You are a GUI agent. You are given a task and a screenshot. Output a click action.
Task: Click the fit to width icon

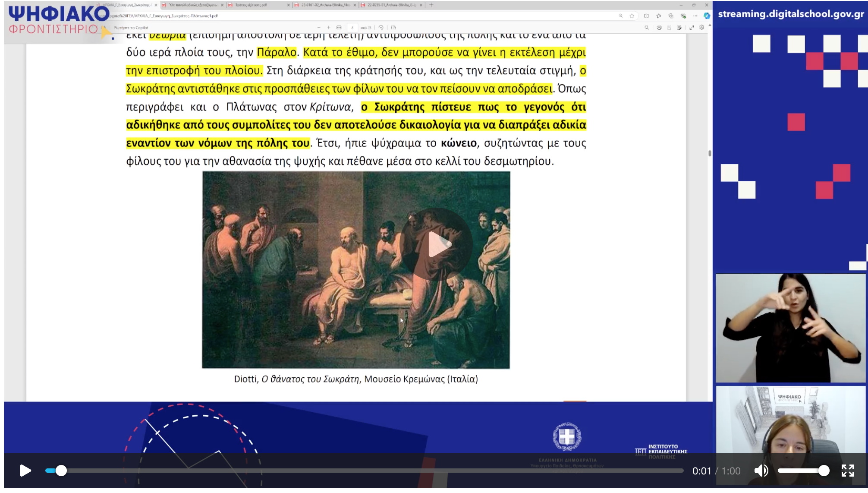339,28
